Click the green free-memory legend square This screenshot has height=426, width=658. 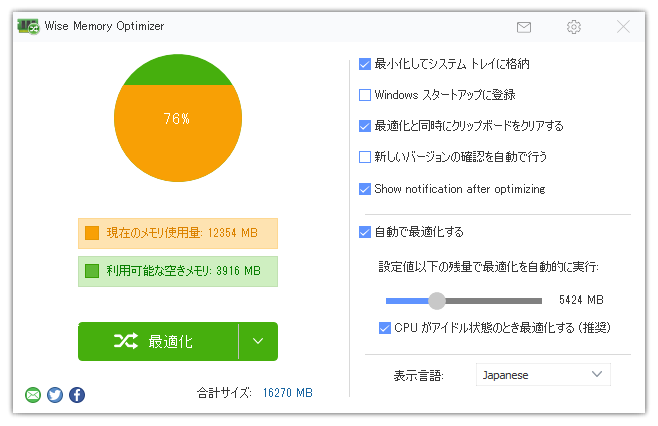tap(92, 271)
